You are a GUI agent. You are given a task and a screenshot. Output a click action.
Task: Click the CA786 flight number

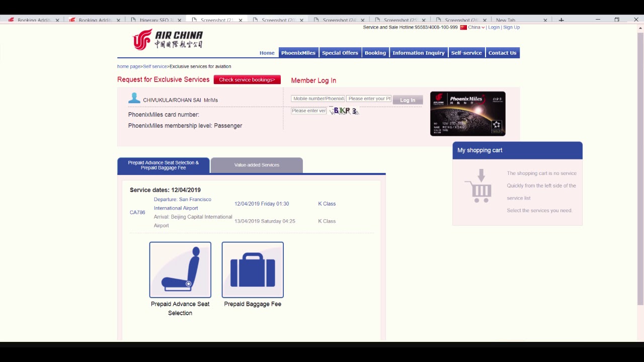pos(137,212)
